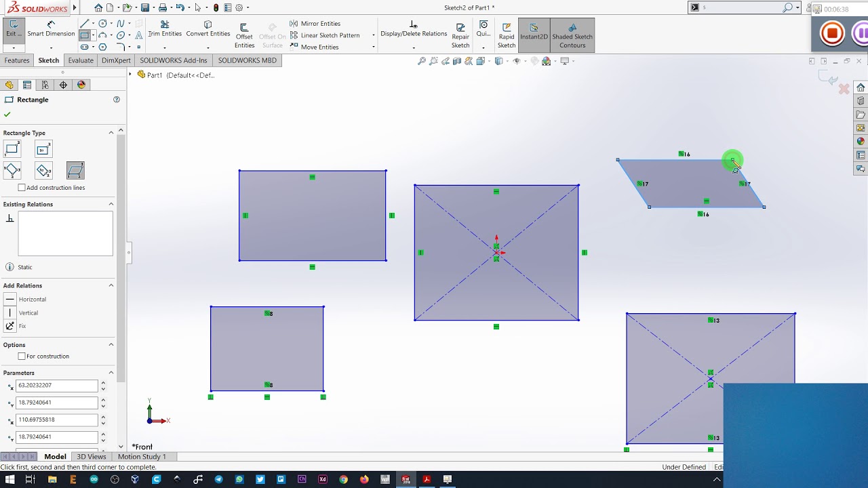
Task: Activate the Smart Dimension tool
Action: pos(51,28)
